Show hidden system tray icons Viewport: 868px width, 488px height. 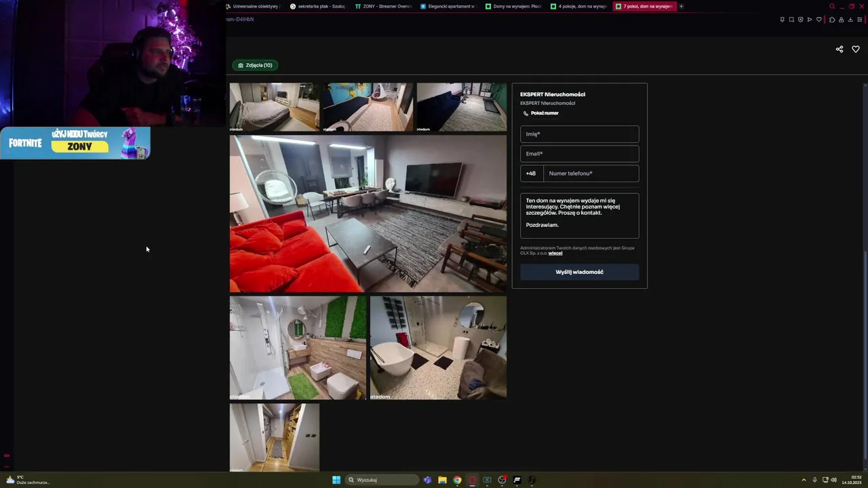click(804, 480)
